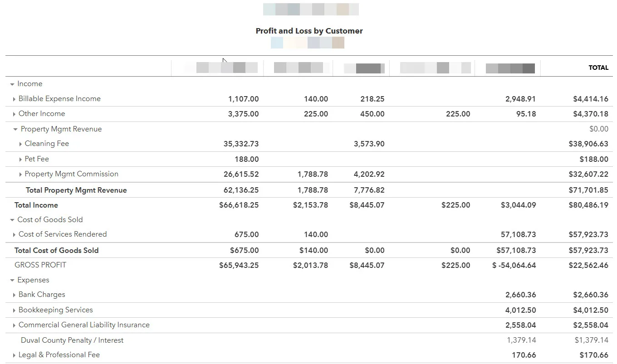This screenshot has width=617, height=364.
Task: Open Duval County Penalty amount 1,379.14
Action: pyautogui.click(x=521, y=340)
